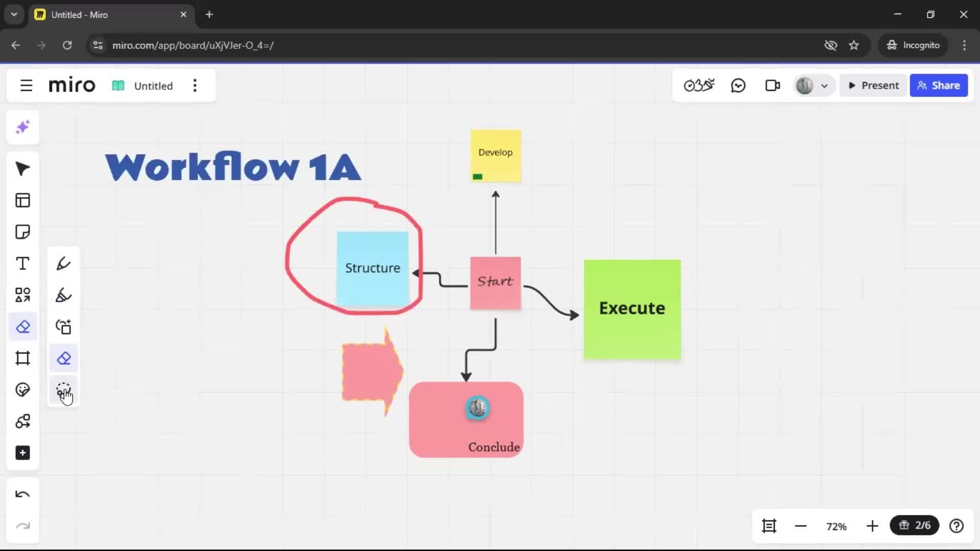Zoom in with the plus button
Screen dimensions: 980x551
point(872,526)
